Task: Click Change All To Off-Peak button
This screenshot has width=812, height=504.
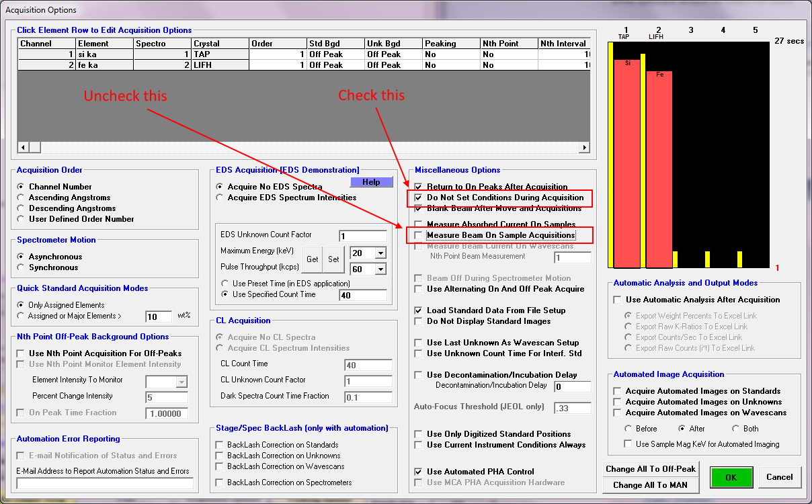Action: [x=651, y=468]
